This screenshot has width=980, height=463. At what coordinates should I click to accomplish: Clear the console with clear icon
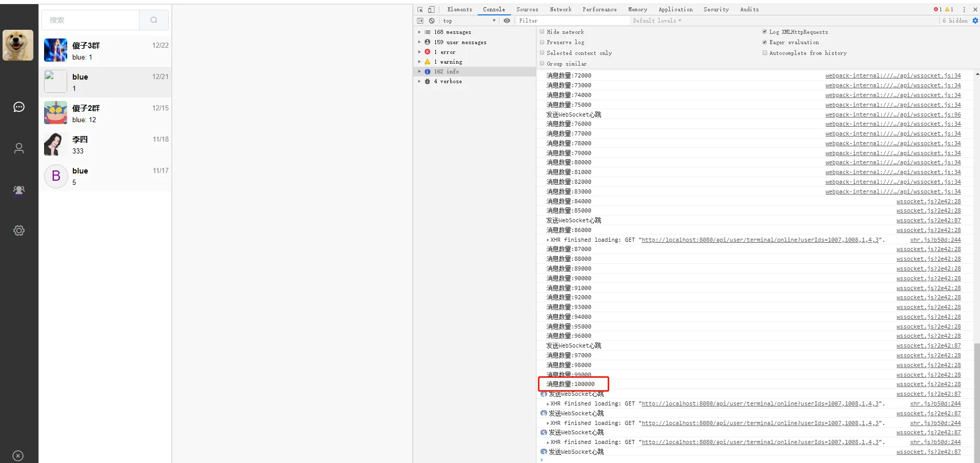pos(432,21)
